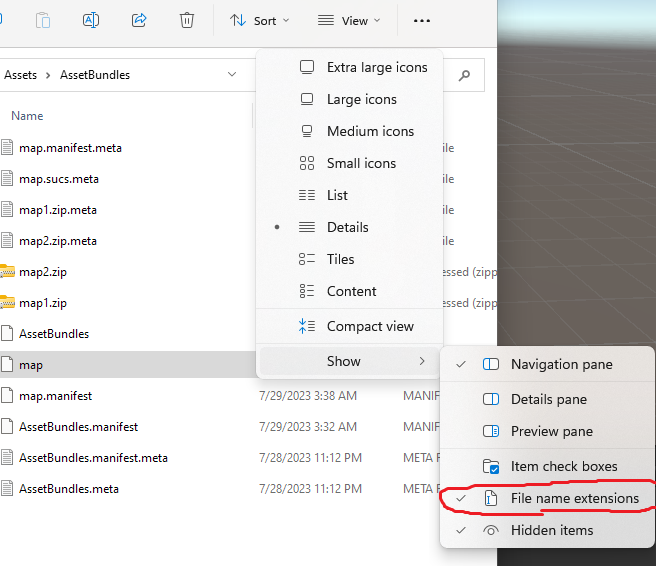Toggle Preview pane
The width and height of the screenshot is (656, 566).
(x=547, y=431)
